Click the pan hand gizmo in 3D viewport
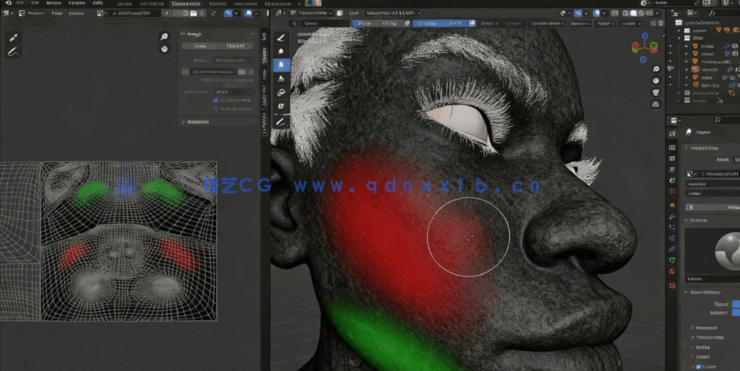The image size is (740, 371). pos(656,81)
